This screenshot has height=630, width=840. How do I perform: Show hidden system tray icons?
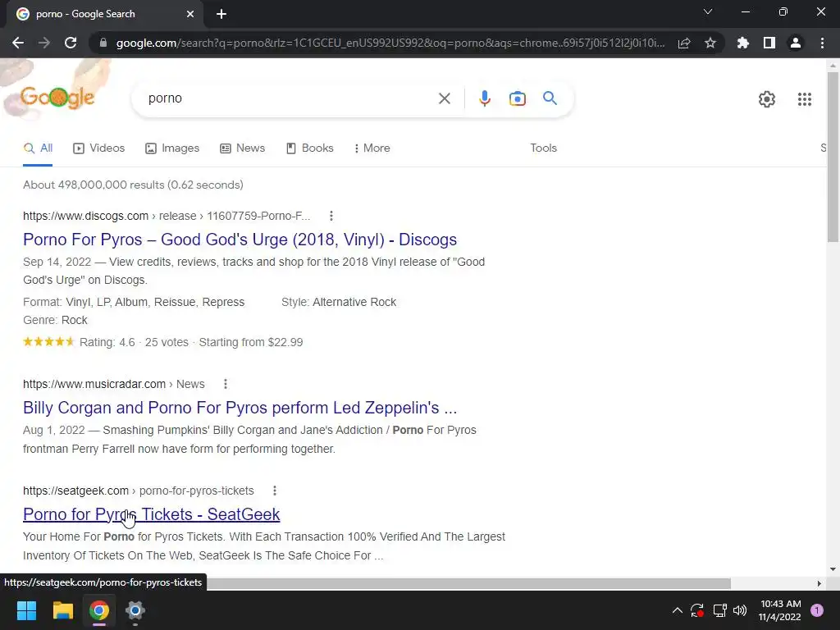(677, 610)
